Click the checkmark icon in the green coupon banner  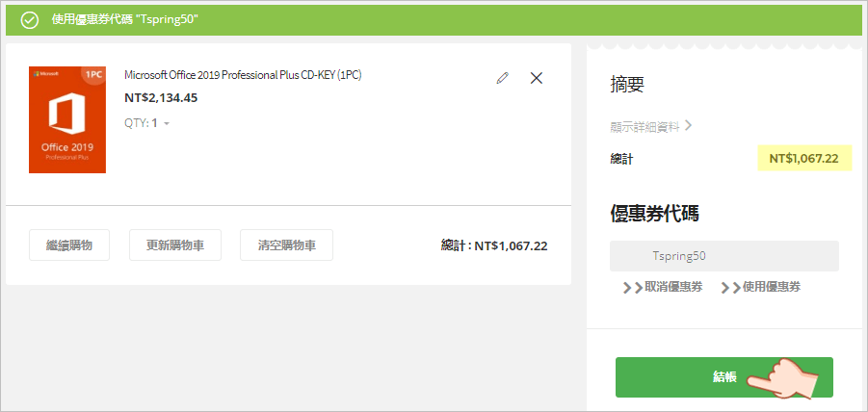click(29, 20)
